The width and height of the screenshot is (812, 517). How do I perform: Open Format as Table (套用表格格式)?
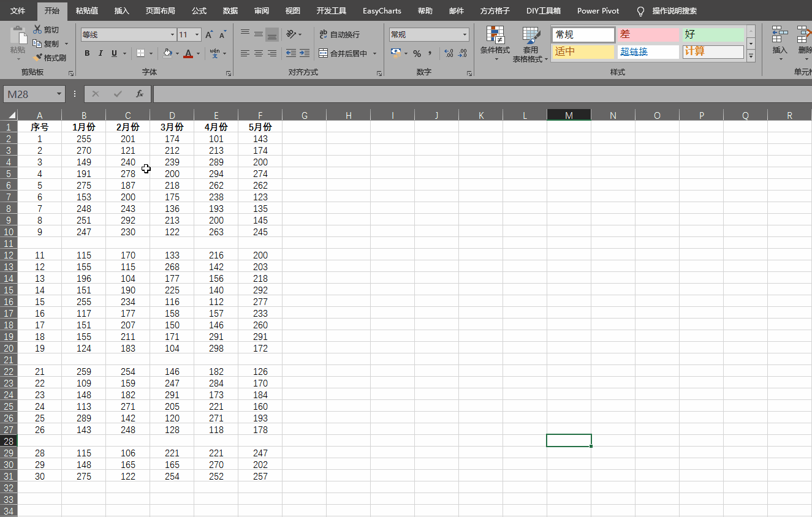531,44
